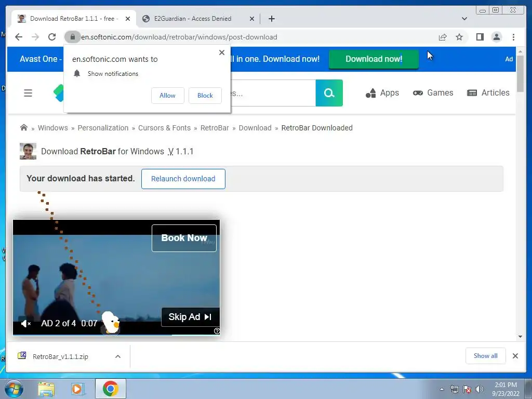Show hidden system tray icons
This screenshot has width=532, height=399.
(x=442, y=389)
